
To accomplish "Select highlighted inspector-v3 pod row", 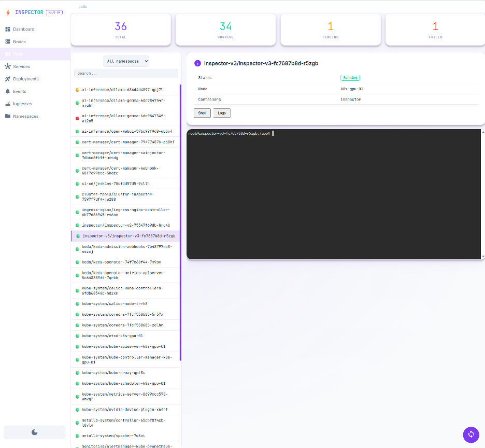I will click(x=125, y=236).
